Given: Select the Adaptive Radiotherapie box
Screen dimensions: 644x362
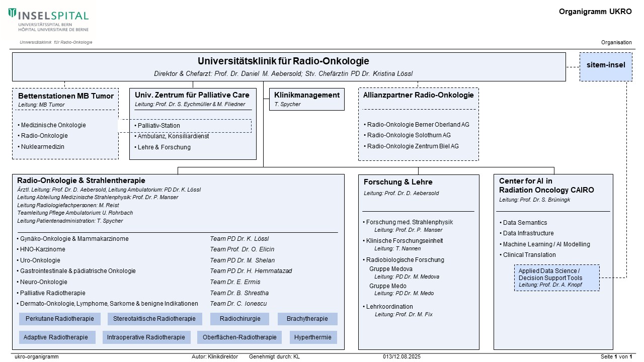Looking at the screenshot, I should (57, 337).
